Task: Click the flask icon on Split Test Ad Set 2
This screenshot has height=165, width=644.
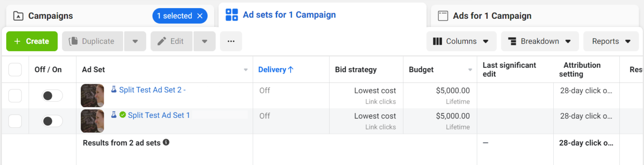Action: pyautogui.click(x=114, y=90)
